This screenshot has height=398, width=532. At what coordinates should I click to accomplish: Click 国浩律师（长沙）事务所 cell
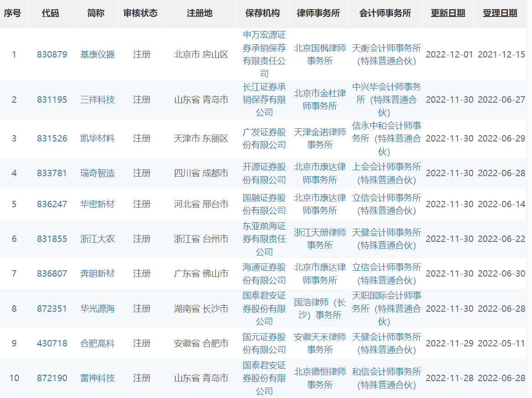(x=320, y=309)
